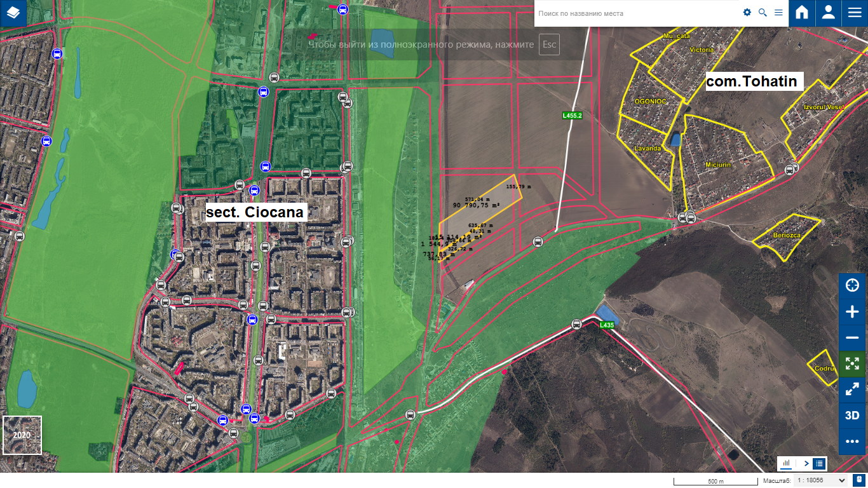868x488 pixels.
Task: Expand more tools via three dots
Action: [852, 442]
